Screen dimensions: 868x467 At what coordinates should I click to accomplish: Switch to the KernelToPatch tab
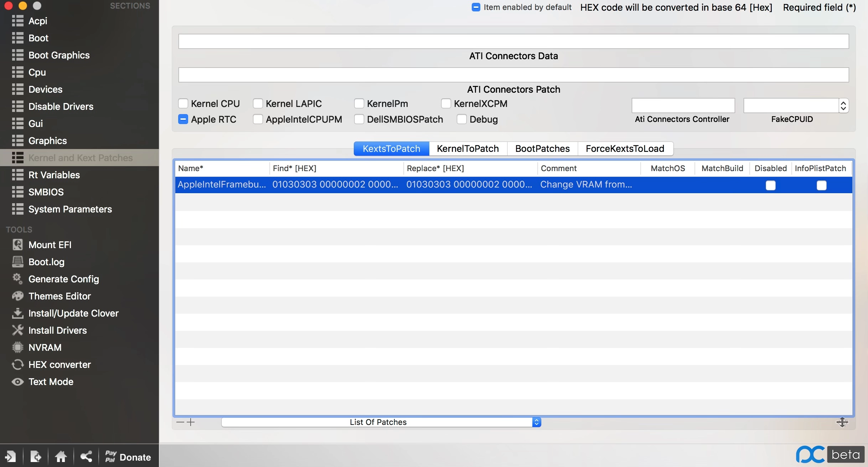point(468,149)
